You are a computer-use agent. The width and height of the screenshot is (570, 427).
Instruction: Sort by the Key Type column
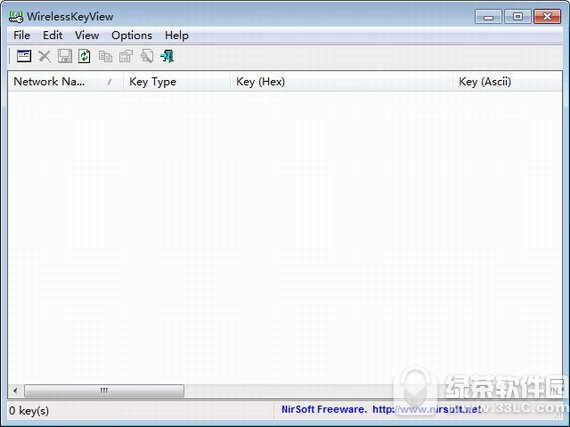(177, 81)
